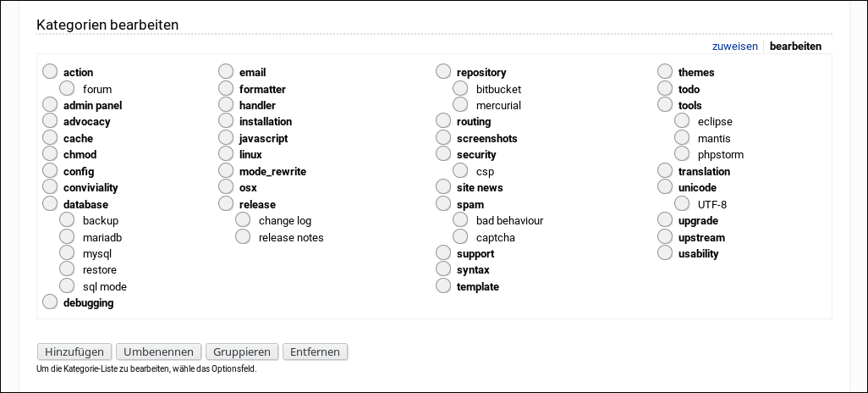Image resolution: width=868 pixels, height=393 pixels.
Task: Select the 'release notes' radio option
Action: tap(244, 237)
